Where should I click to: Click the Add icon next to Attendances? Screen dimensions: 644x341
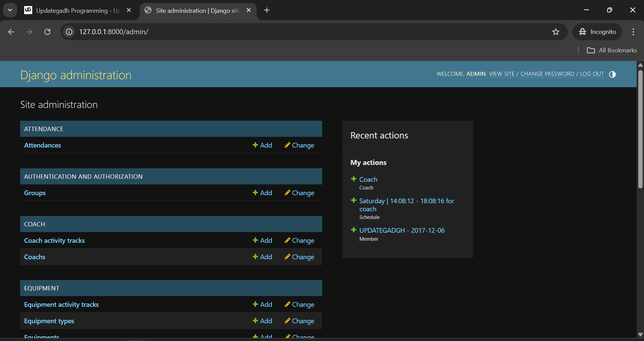coord(255,145)
